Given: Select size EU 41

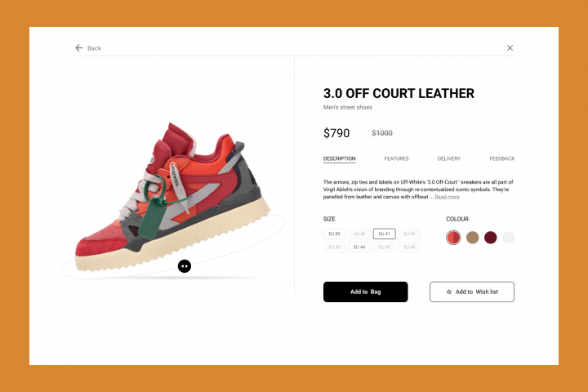Looking at the screenshot, I should [384, 234].
